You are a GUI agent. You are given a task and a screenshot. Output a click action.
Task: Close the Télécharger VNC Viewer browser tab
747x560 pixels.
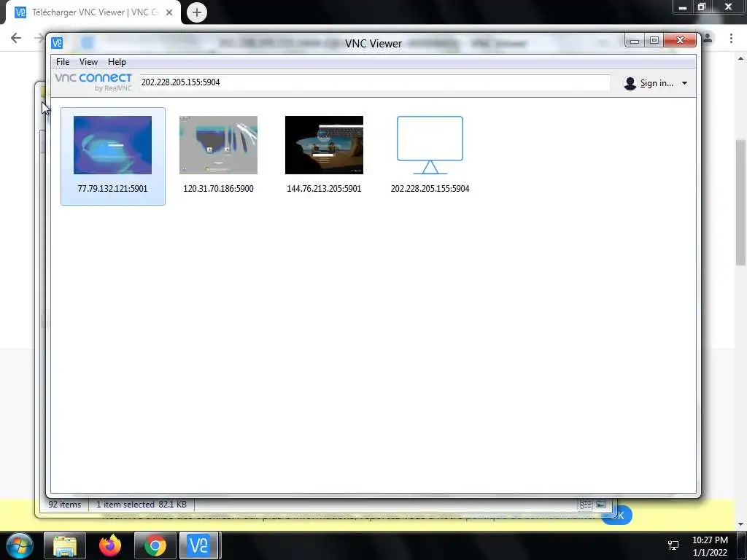point(169,12)
